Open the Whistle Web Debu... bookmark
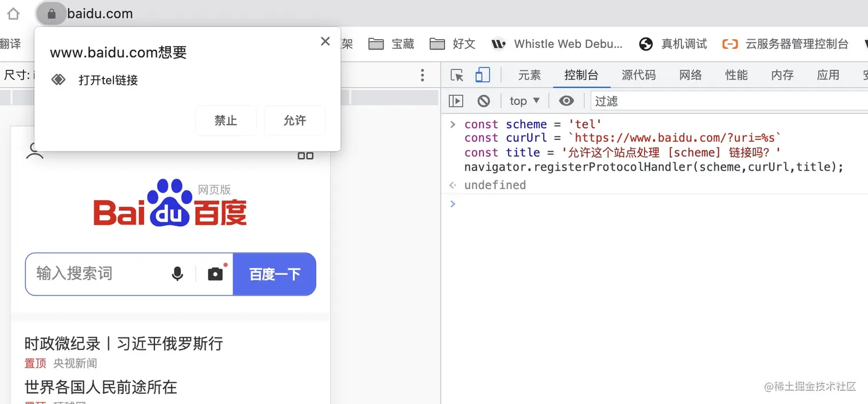This screenshot has height=404, width=868. pos(557,44)
